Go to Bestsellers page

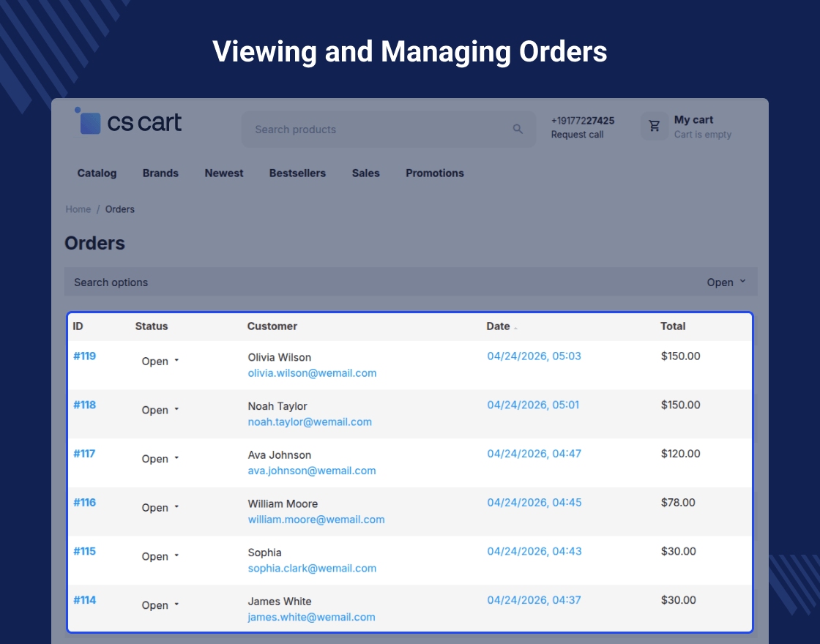297,173
